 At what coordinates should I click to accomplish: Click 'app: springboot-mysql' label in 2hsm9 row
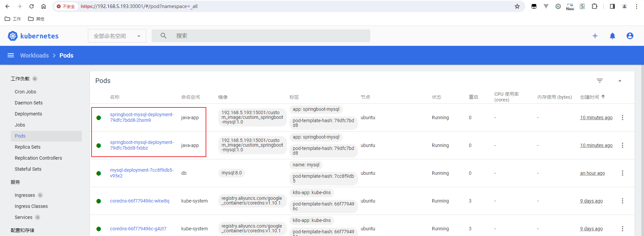coord(316,109)
